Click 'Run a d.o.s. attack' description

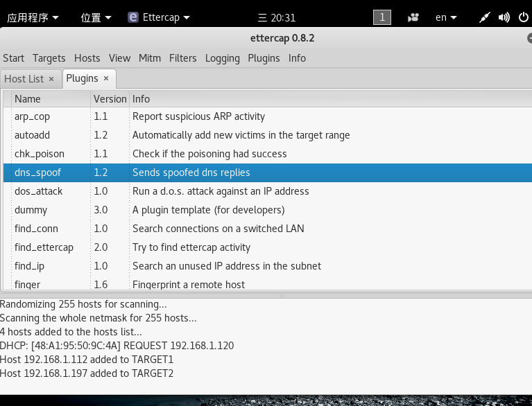coord(221,191)
